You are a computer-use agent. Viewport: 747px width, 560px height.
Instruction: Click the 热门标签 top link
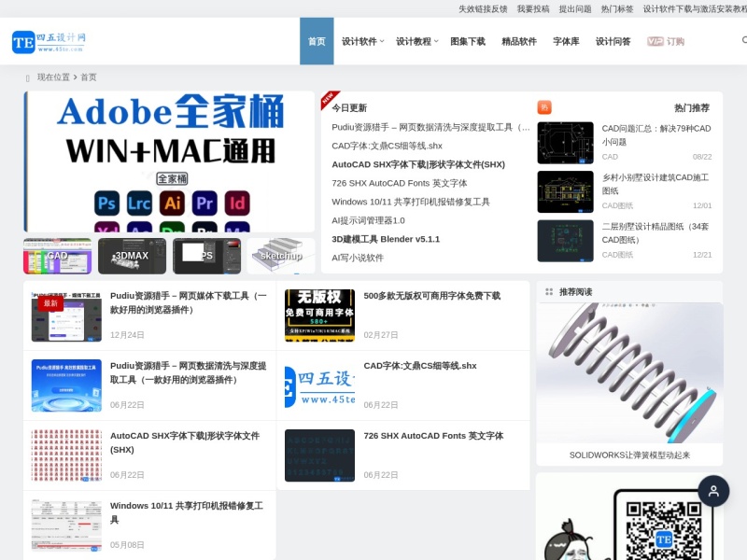click(x=617, y=8)
